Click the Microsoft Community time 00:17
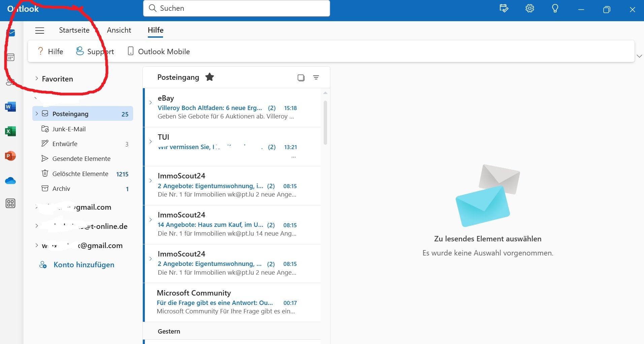This screenshot has height=344, width=644. [x=290, y=303]
